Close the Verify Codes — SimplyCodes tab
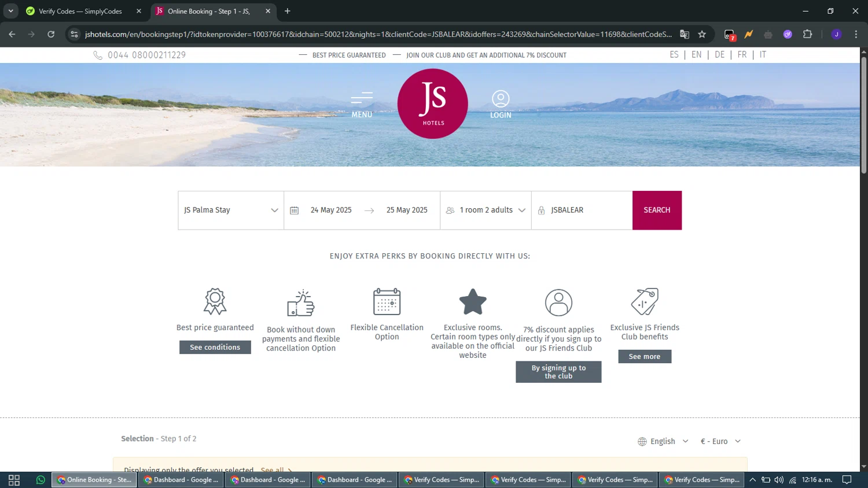 tap(139, 11)
